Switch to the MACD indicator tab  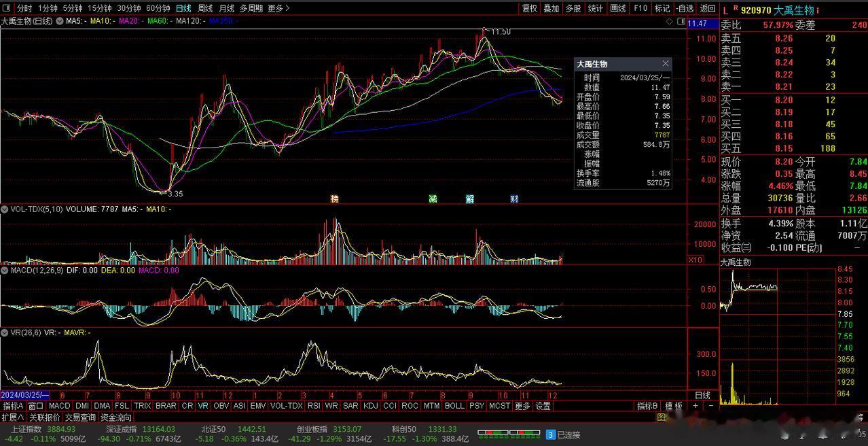pyautogui.click(x=59, y=406)
